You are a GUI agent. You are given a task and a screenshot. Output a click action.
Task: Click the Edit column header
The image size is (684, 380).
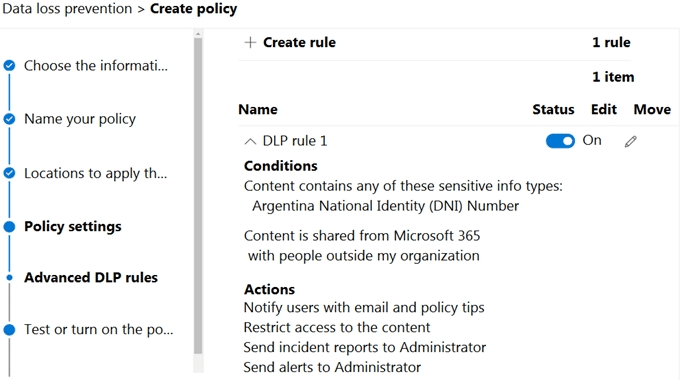tap(604, 110)
